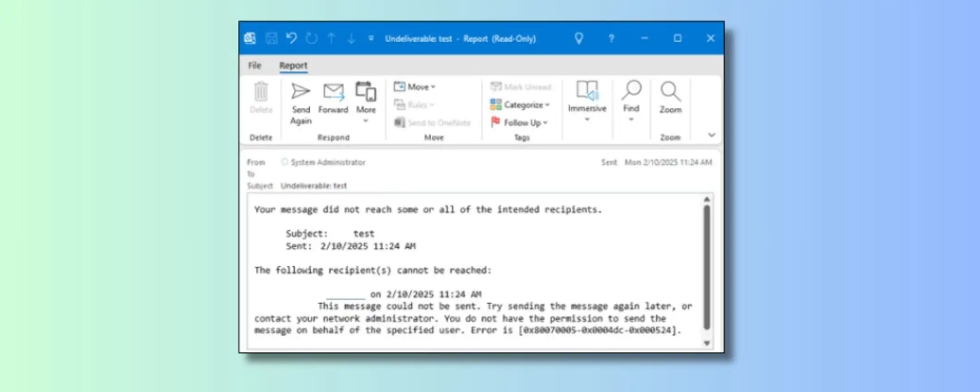Go to previous item with up arrow

click(x=331, y=38)
